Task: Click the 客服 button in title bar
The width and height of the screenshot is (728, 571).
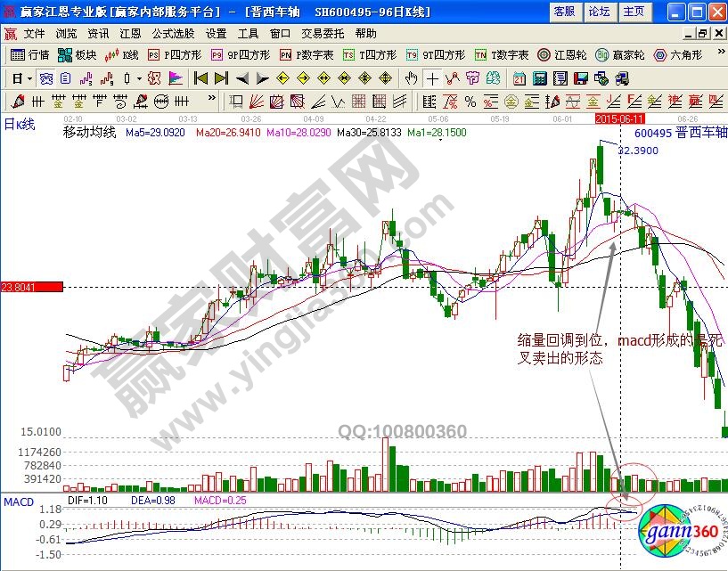Action: (564, 12)
